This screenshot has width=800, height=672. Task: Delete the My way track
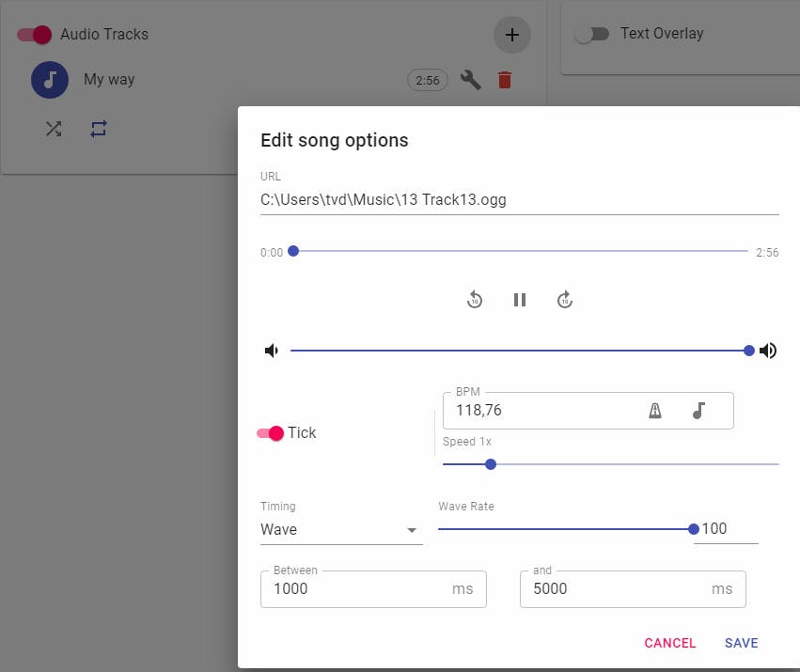pos(505,80)
